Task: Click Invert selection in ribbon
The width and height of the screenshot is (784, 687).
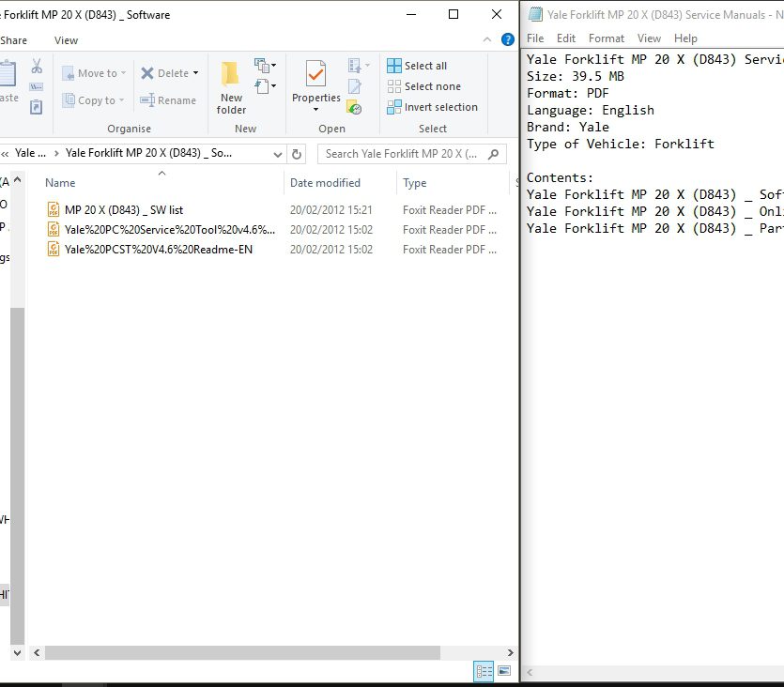Action: click(433, 107)
